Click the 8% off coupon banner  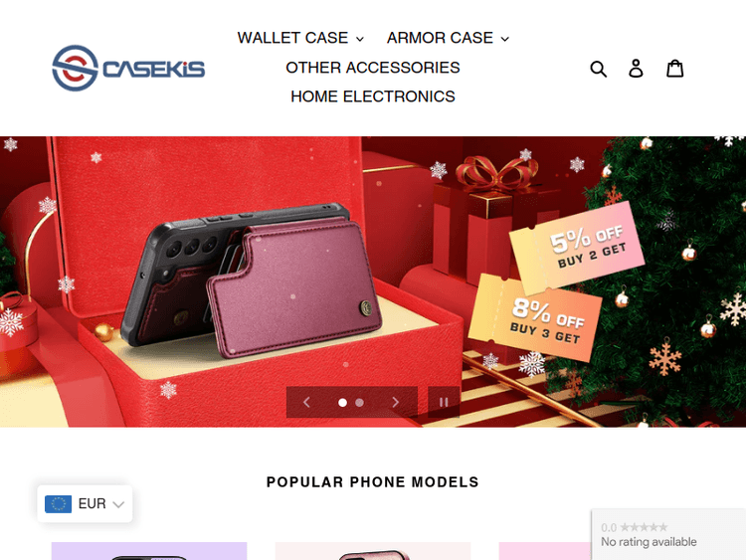(x=536, y=317)
